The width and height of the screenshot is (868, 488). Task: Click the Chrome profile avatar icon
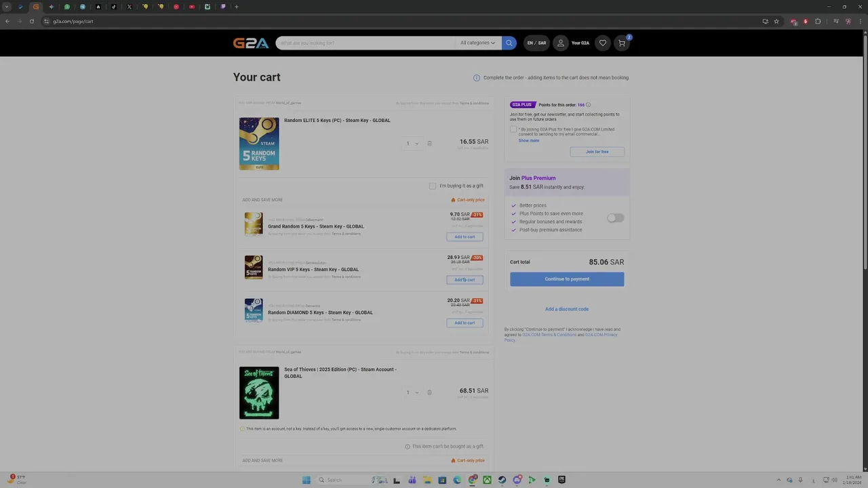(x=848, y=21)
